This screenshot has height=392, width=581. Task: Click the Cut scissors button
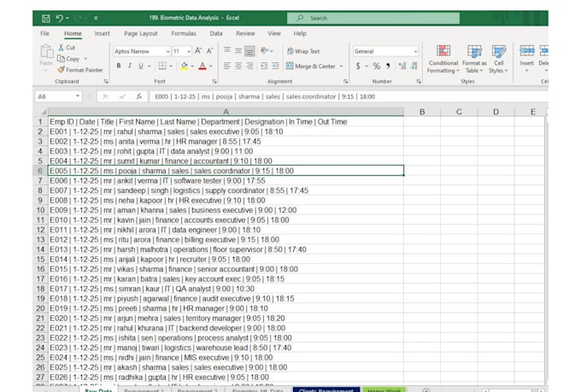coord(67,48)
